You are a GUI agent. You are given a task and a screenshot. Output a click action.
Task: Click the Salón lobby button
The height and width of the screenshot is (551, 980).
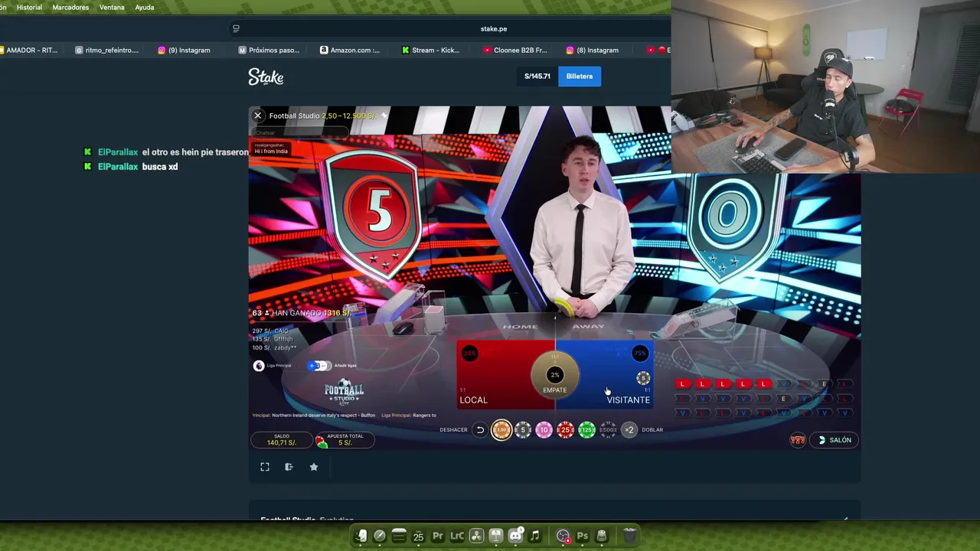[835, 440]
